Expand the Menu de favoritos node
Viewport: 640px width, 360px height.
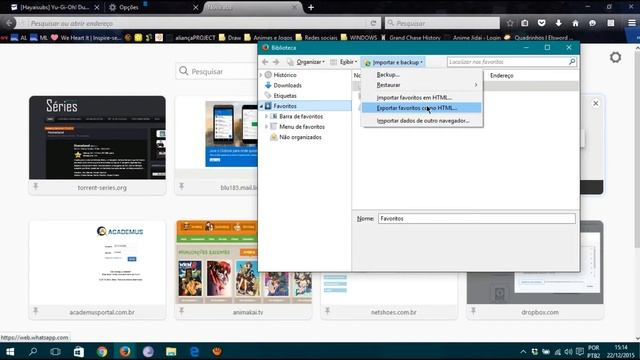[267, 127]
